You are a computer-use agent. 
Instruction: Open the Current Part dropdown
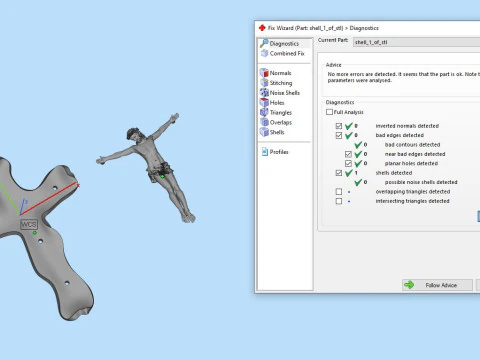416,42
